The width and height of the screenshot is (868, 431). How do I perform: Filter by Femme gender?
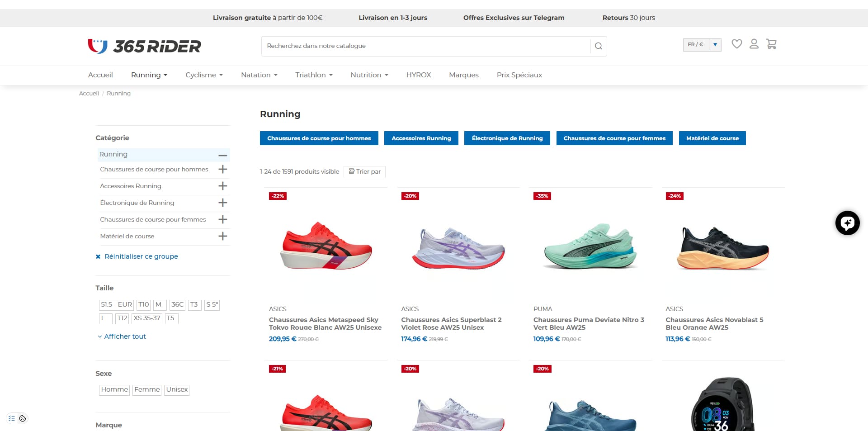point(147,390)
